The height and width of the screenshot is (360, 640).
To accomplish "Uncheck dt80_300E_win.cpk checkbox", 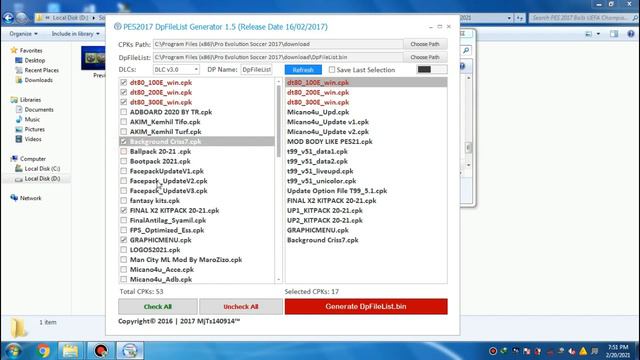I will coord(124,102).
